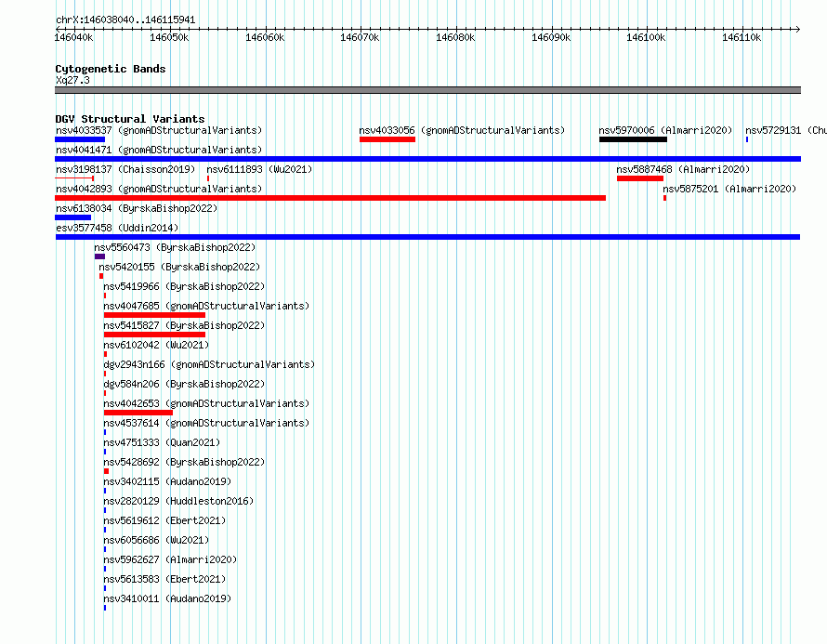
Task: Click the esv3577458 Uddin2014 label
Action: (117, 228)
